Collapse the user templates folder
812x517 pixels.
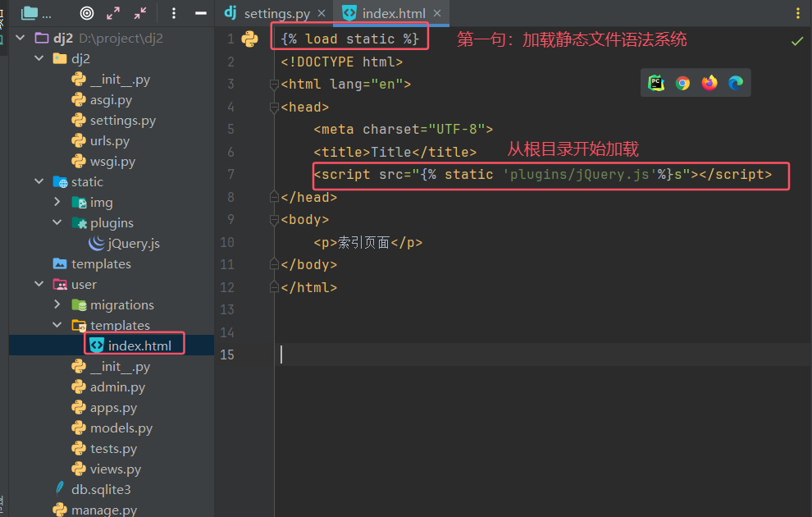(57, 325)
